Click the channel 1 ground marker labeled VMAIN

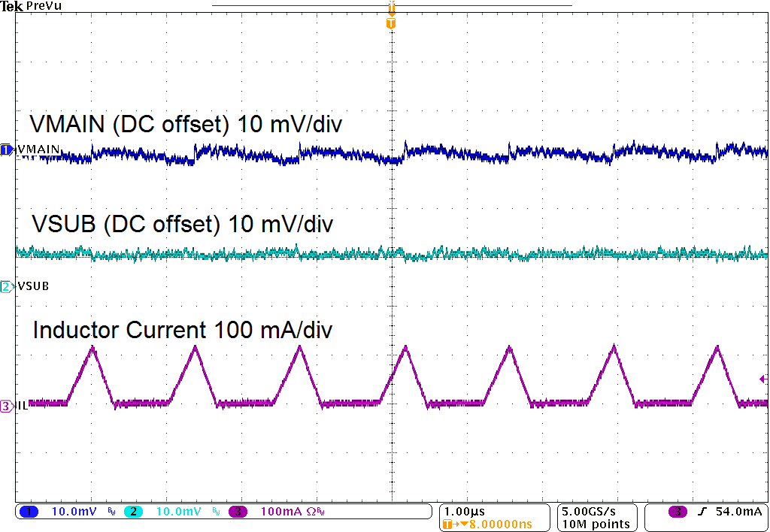[6, 150]
